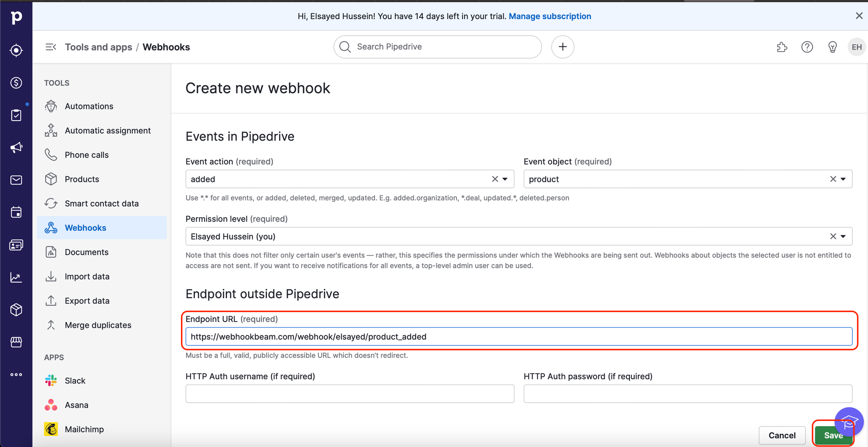Open the Marketplace puzzle piece icon

[x=782, y=47]
